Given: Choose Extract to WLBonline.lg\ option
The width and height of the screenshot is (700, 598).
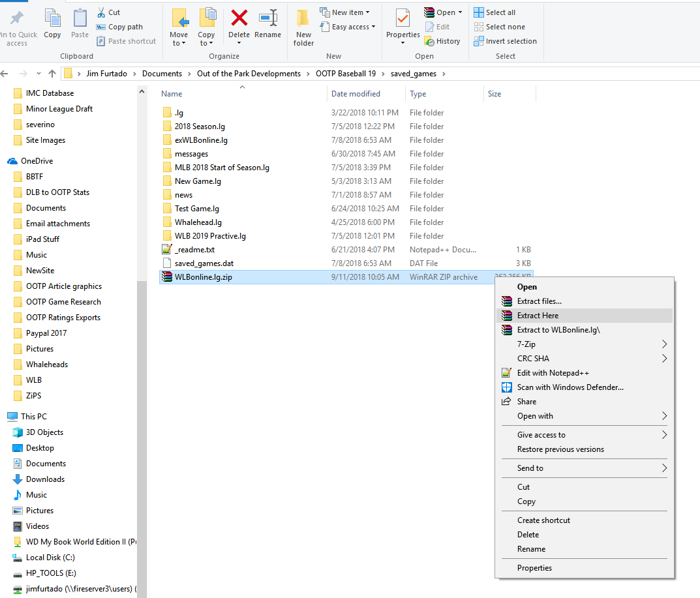Looking at the screenshot, I should [x=585, y=330].
